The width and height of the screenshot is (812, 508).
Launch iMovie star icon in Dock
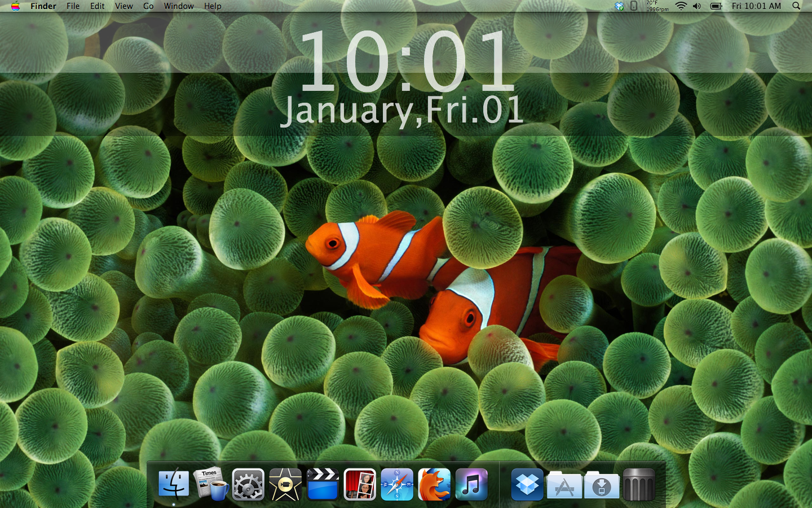[285, 484]
